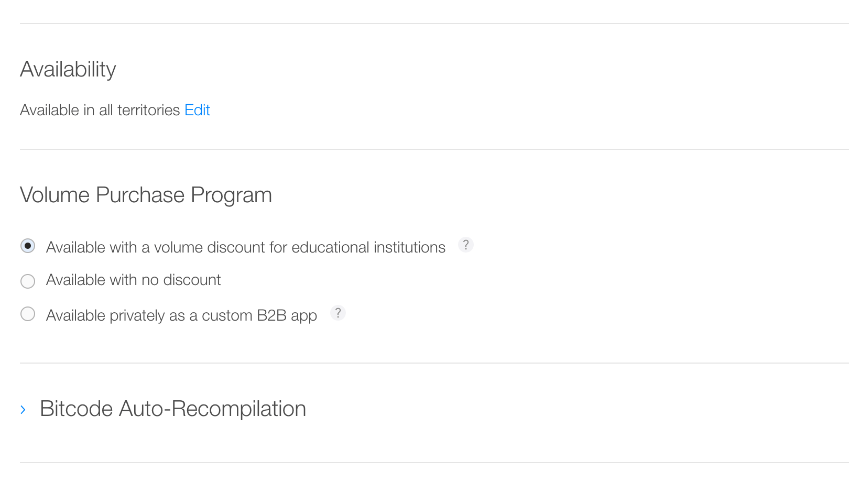Click the chevron before Bitcode Auto-Recompilation
Viewport: 849px width, 504px height.
(23, 408)
